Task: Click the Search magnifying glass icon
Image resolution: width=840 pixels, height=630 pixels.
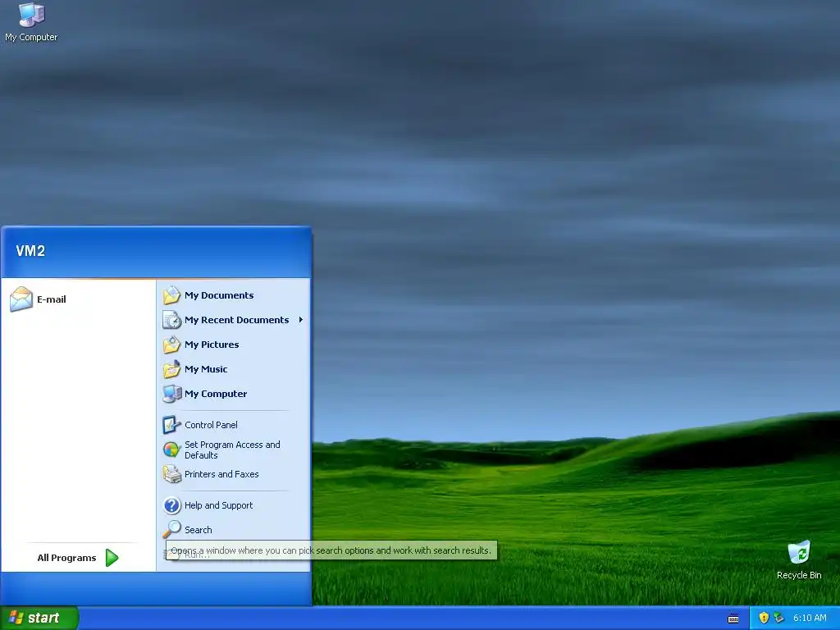Action: [x=171, y=529]
